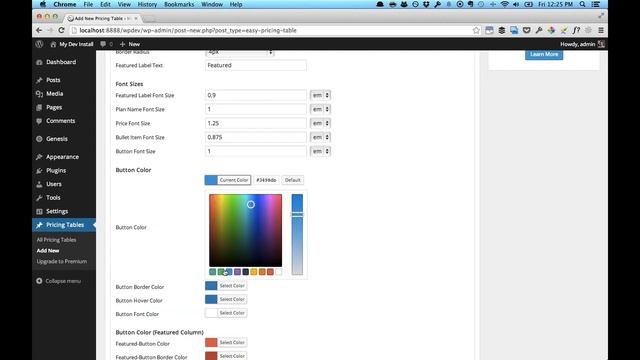Pick the white palette swatch
Screen dimensions: 640x360
(x=278, y=272)
